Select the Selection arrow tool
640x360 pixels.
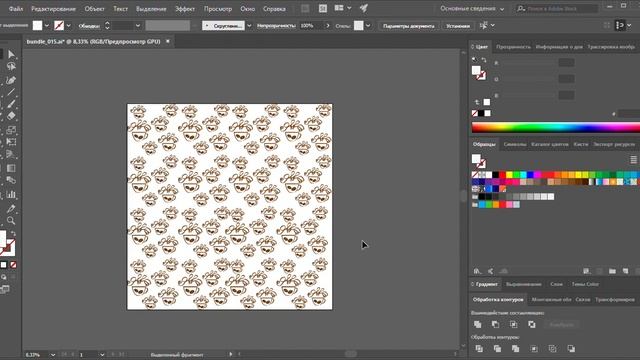pyautogui.click(x=11, y=54)
